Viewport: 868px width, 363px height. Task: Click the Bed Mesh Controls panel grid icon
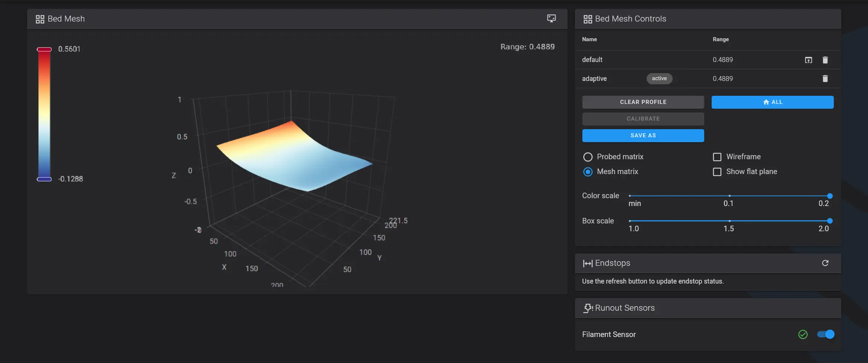(588, 19)
